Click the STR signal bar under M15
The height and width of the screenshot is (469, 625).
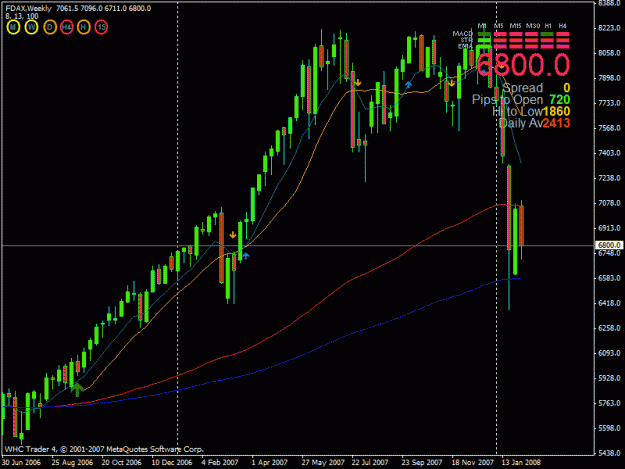pos(515,40)
